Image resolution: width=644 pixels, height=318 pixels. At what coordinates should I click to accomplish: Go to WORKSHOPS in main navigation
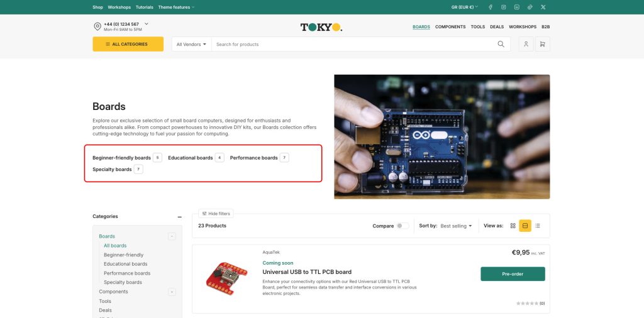523,26
